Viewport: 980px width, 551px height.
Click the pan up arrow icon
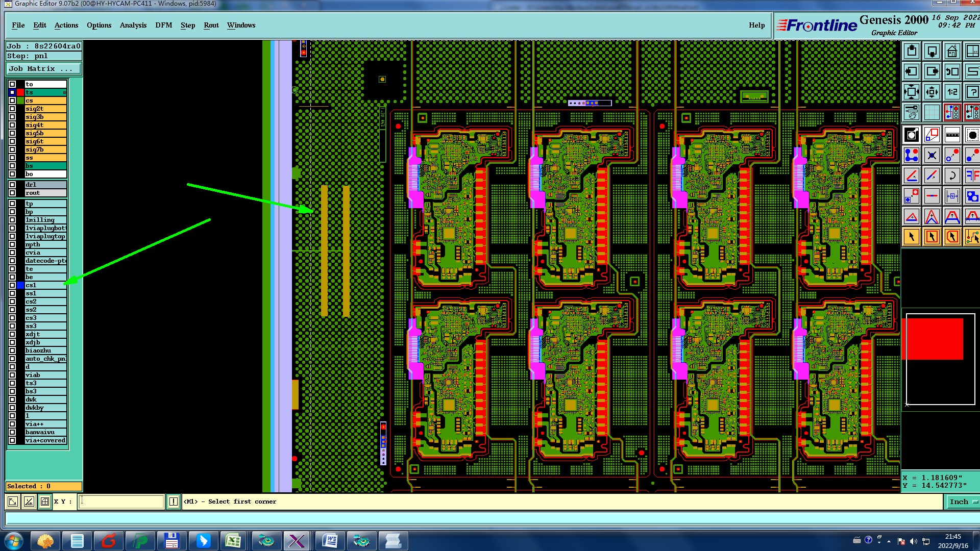click(912, 52)
